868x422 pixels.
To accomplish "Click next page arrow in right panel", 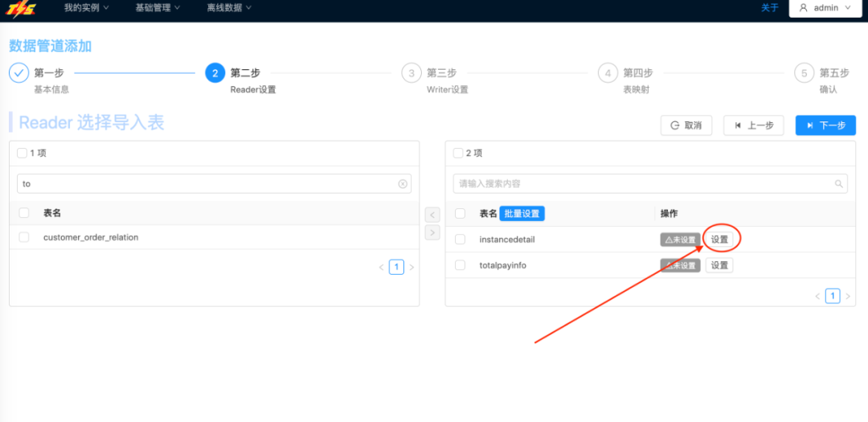I will tap(848, 297).
